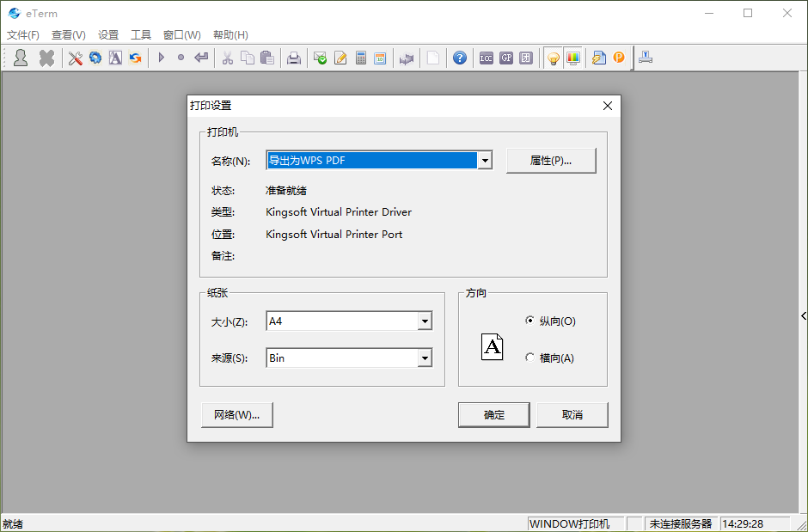This screenshot has width=808, height=532.
Task: Click the 网络(W)... network button
Action: [x=237, y=415]
